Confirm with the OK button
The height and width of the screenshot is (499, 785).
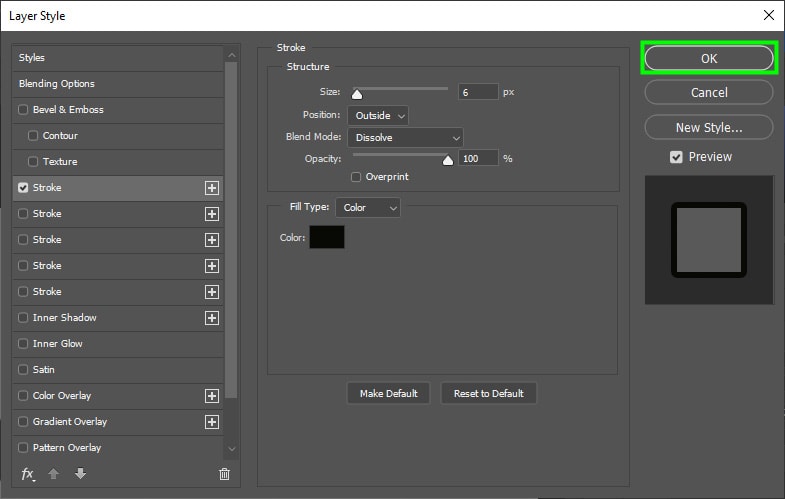[709, 59]
